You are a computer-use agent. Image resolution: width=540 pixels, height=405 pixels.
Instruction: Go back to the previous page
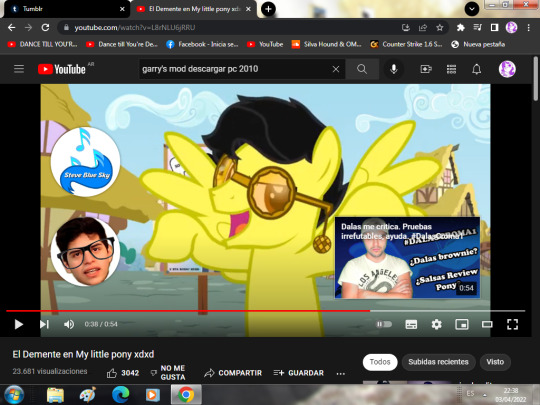[11, 28]
